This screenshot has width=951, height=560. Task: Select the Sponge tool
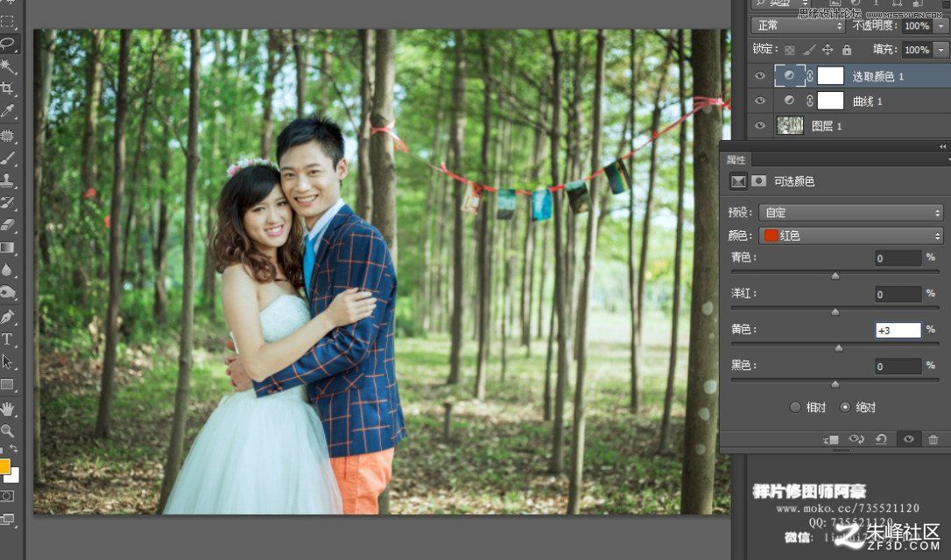coord(7,293)
